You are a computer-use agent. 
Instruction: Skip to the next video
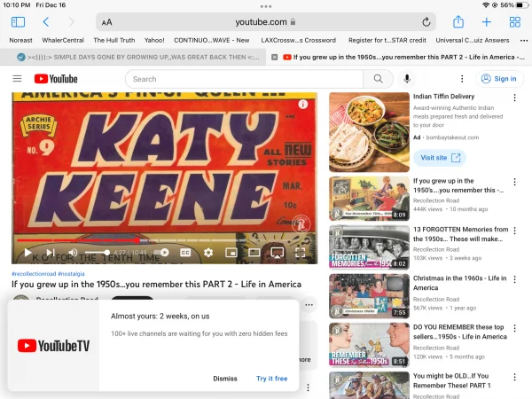[51, 253]
